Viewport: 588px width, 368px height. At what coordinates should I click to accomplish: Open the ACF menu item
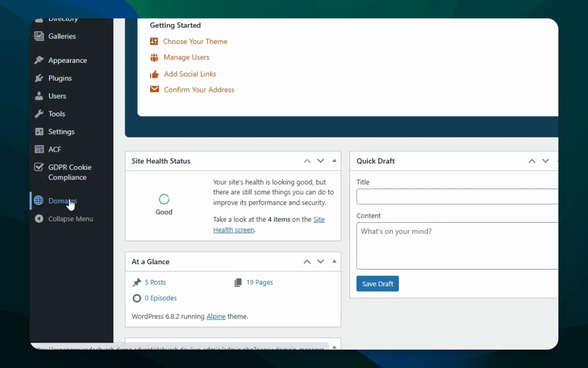coord(55,149)
